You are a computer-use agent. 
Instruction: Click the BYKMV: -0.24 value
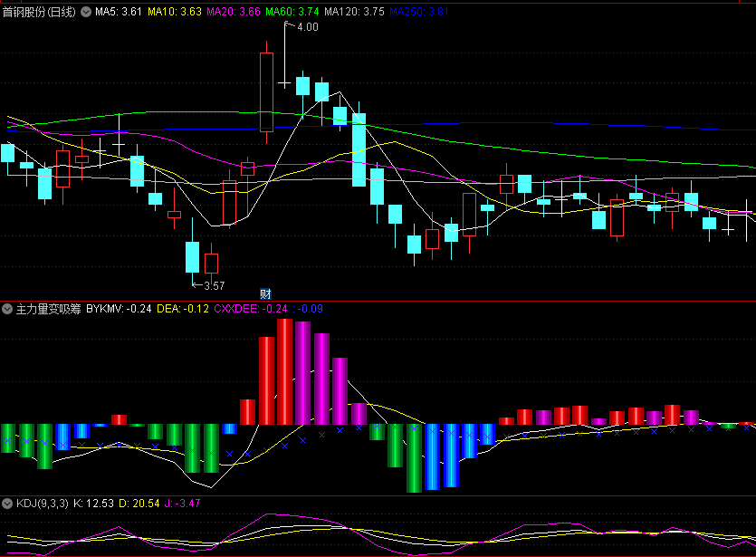120,309
